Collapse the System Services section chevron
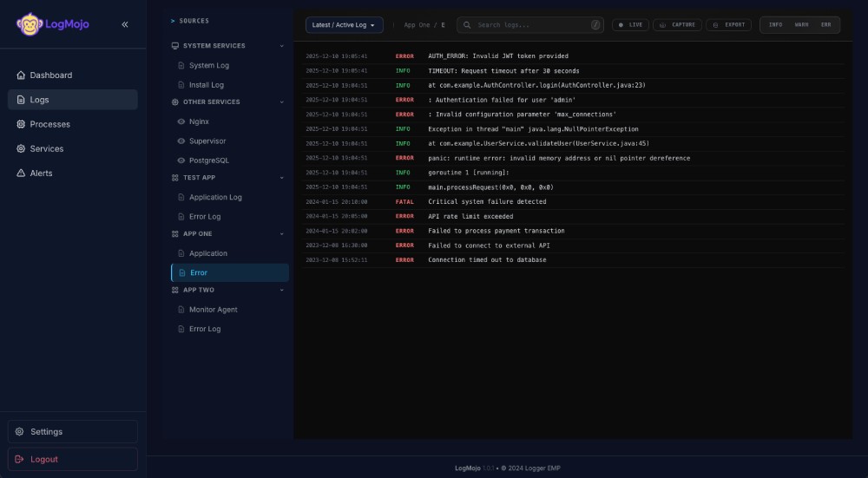Viewport: 868px width, 478px height. tap(282, 46)
